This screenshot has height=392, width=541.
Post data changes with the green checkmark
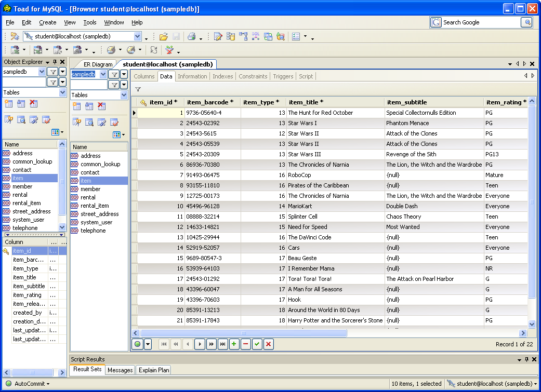click(256, 344)
